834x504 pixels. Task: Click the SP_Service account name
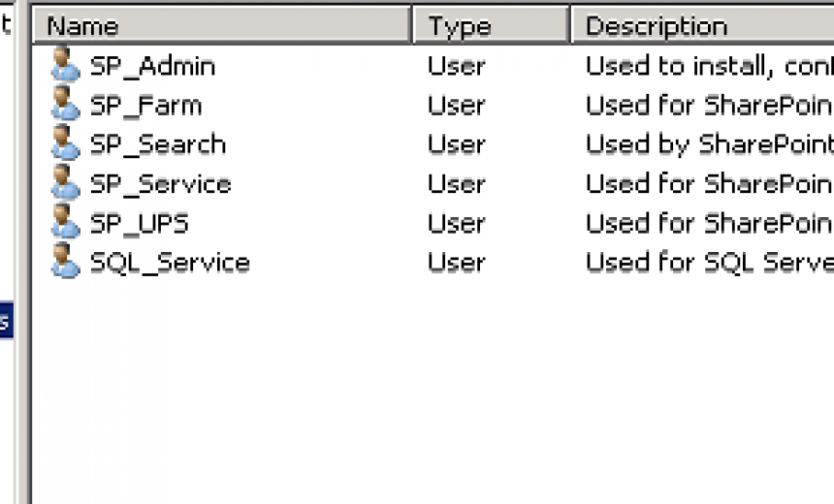[161, 184]
